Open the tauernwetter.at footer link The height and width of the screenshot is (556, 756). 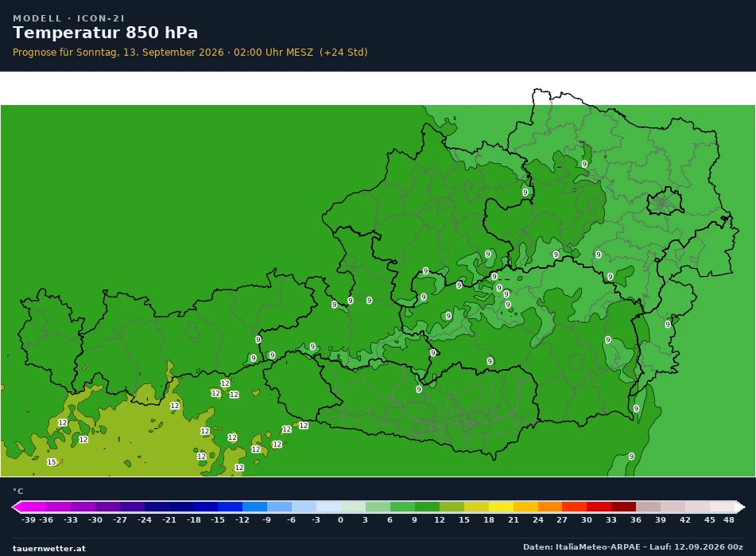(x=49, y=548)
